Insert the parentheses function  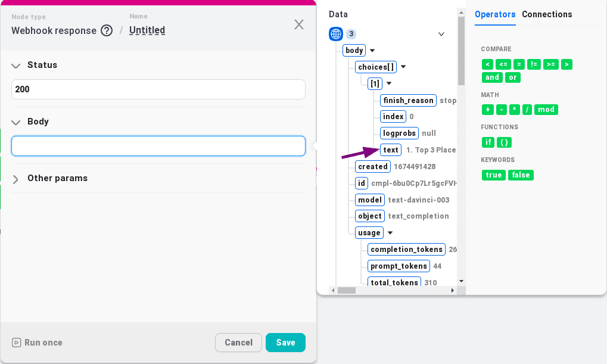504,142
